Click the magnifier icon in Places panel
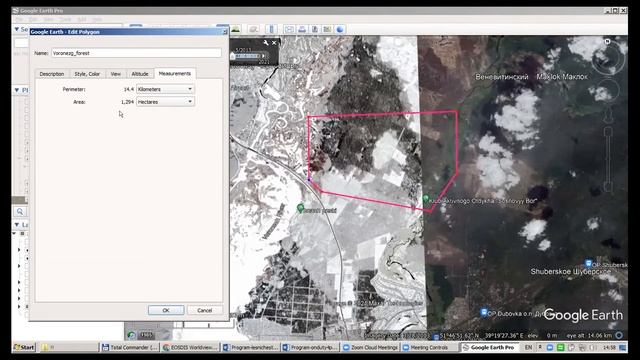640x360 pixels. tap(20, 211)
